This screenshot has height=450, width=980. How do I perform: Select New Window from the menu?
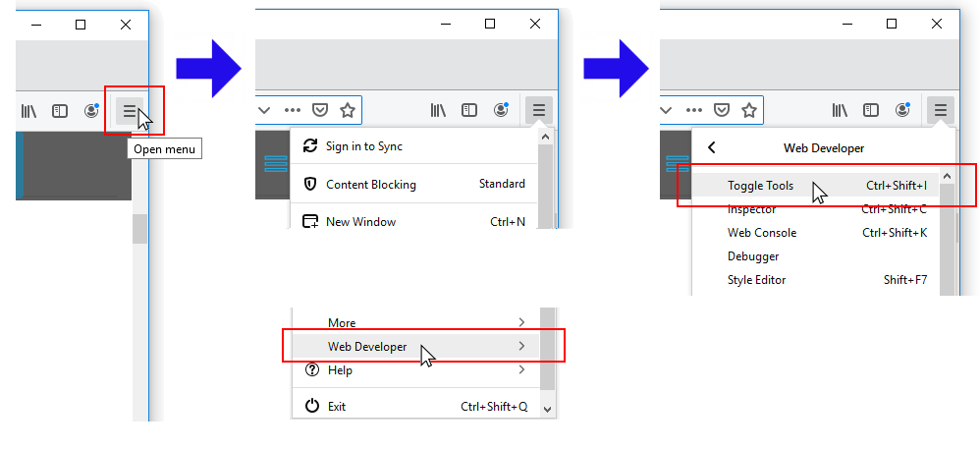pyautogui.click(x=360, y=222)
